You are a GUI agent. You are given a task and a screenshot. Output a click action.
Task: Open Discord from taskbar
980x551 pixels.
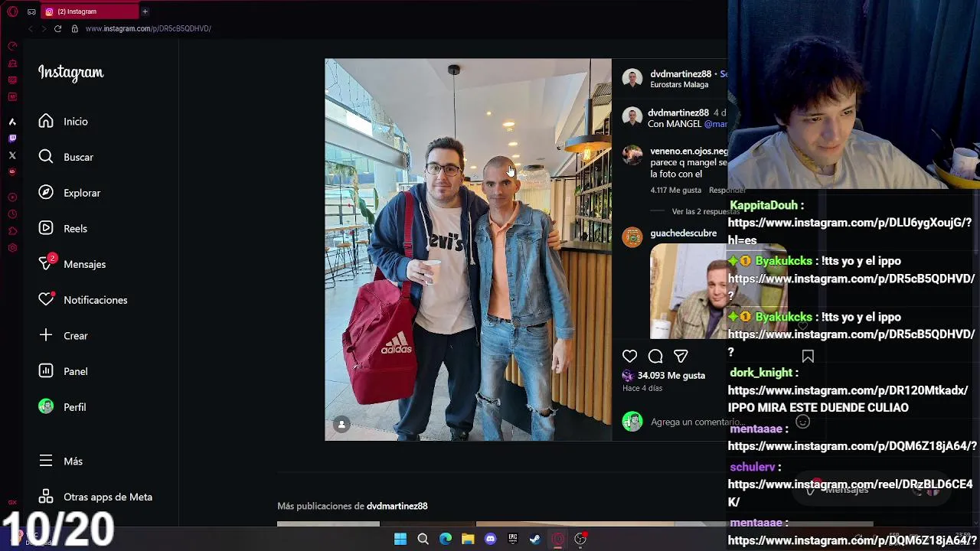490,539
